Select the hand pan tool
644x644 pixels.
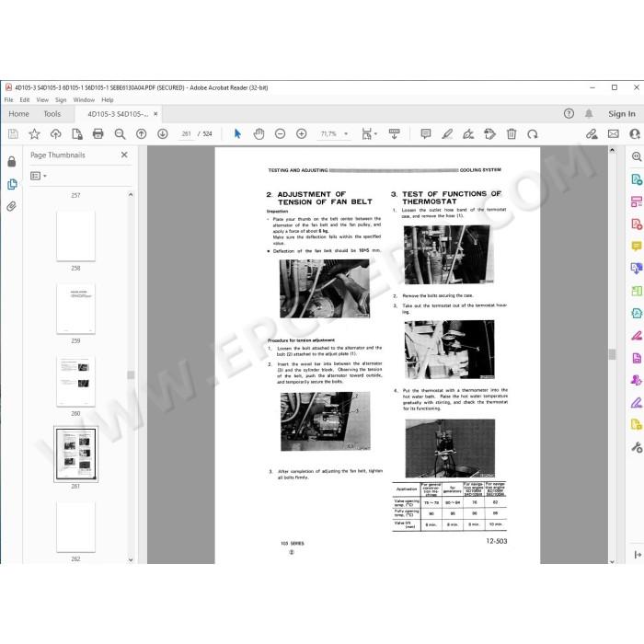coord(259,134)
